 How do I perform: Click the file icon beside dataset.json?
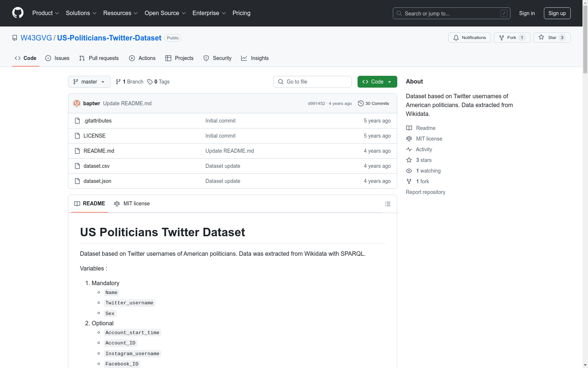pos(77,181)
